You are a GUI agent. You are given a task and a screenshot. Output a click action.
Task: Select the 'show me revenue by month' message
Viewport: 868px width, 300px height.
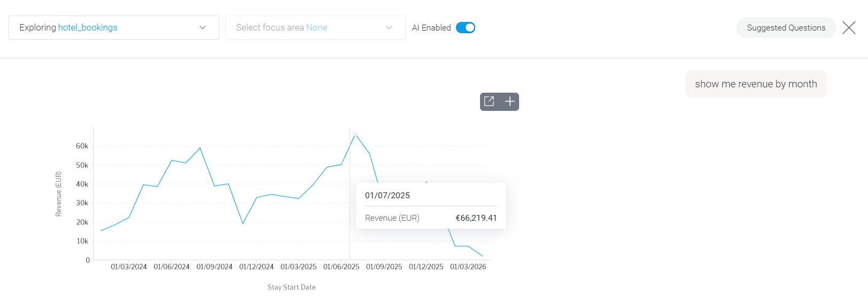(756, 84)
